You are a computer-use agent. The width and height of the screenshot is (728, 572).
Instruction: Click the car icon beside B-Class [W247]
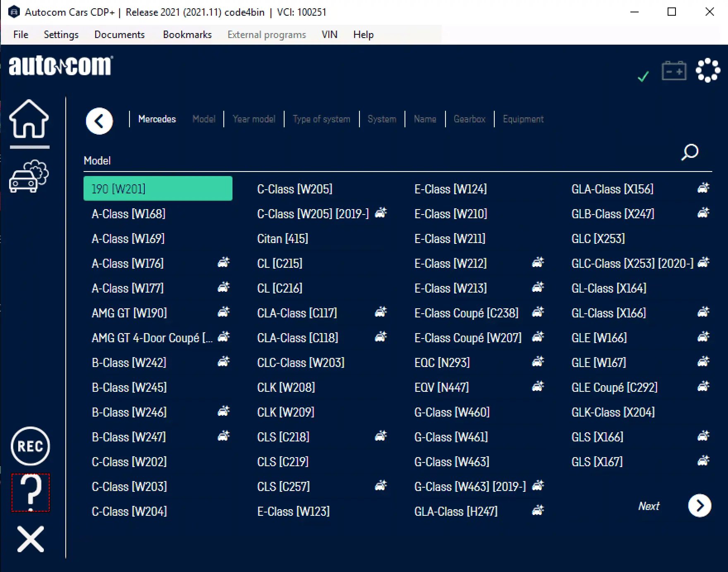[224, 436]
